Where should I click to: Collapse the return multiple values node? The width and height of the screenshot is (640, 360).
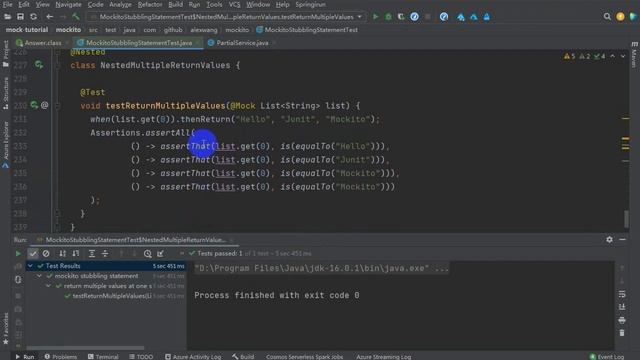(48, 286)
